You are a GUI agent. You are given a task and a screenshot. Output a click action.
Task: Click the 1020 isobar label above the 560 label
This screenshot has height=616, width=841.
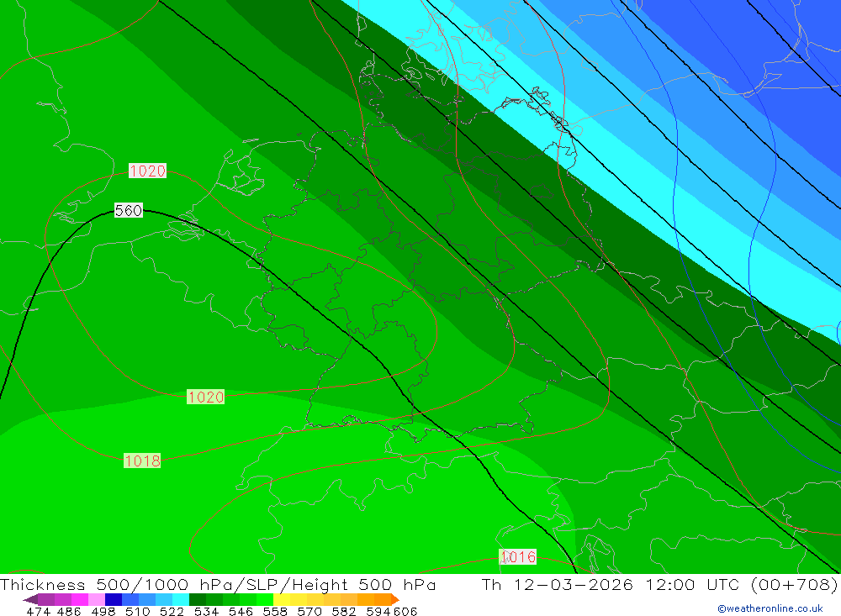pos(147,171)
